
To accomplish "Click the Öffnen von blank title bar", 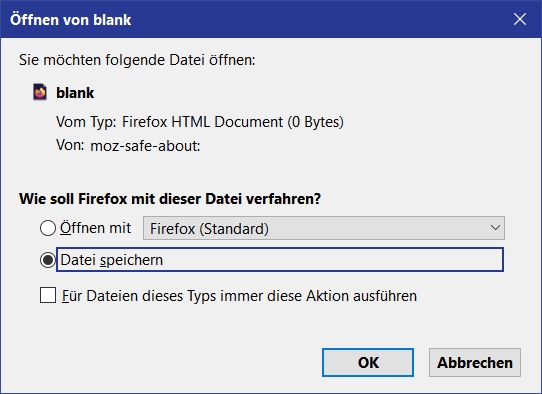I will tap(256, 19).
